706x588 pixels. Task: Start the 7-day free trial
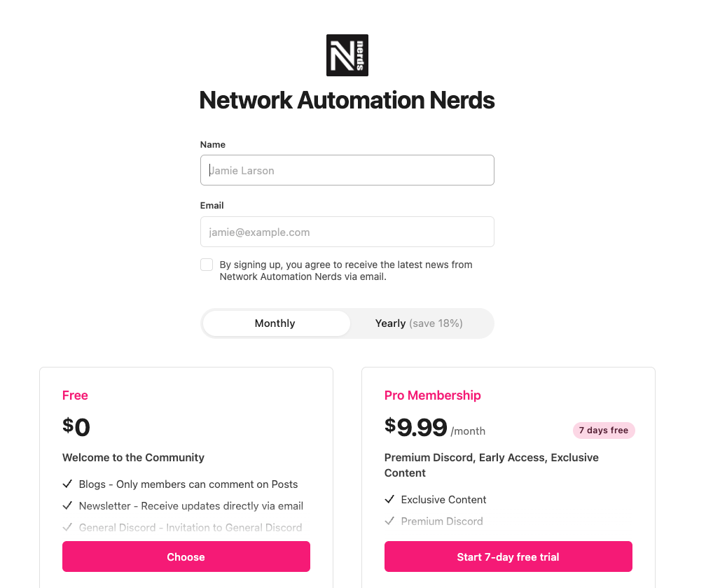(508, 557)
